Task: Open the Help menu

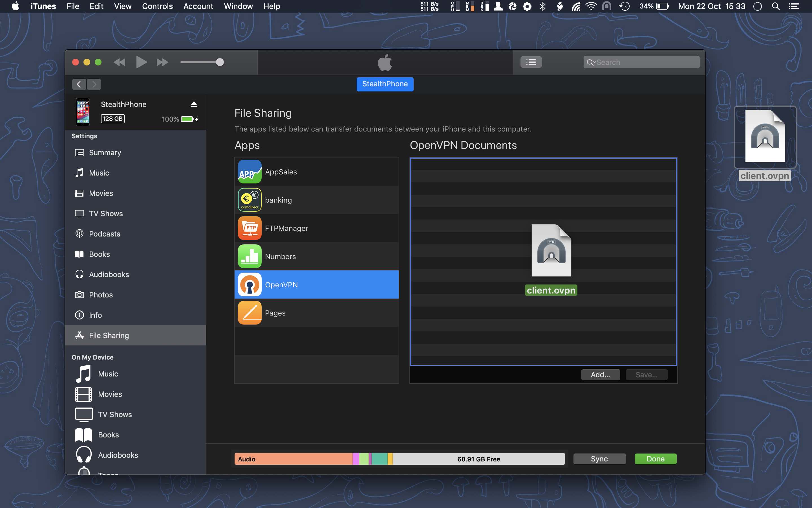Action: tap(272, 6)
